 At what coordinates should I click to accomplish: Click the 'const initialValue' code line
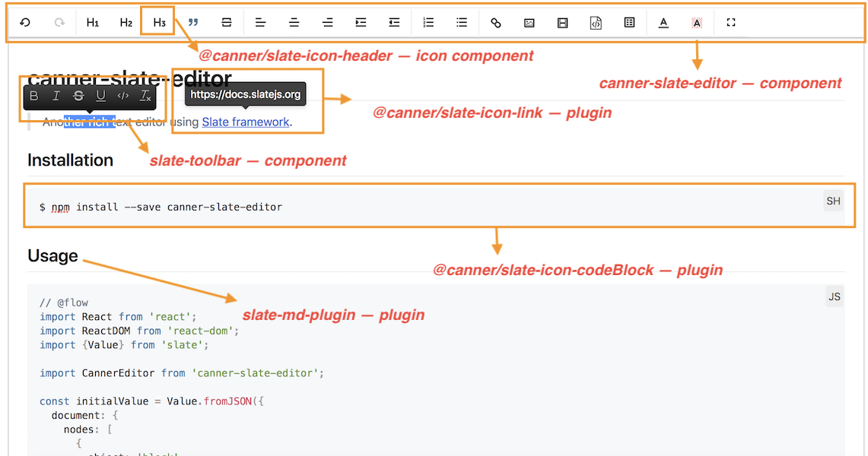coord(151,401)
